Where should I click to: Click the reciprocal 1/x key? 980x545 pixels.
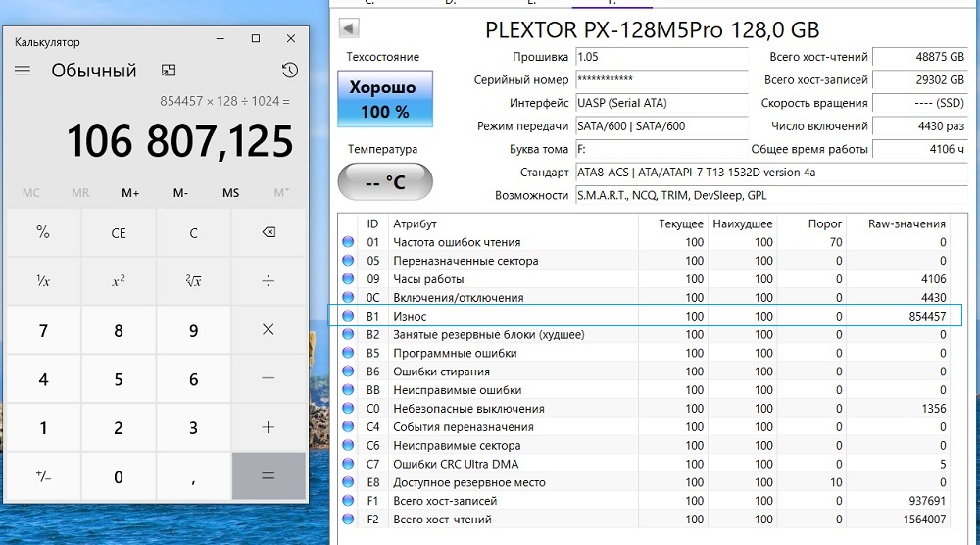[x=43, y=281]
